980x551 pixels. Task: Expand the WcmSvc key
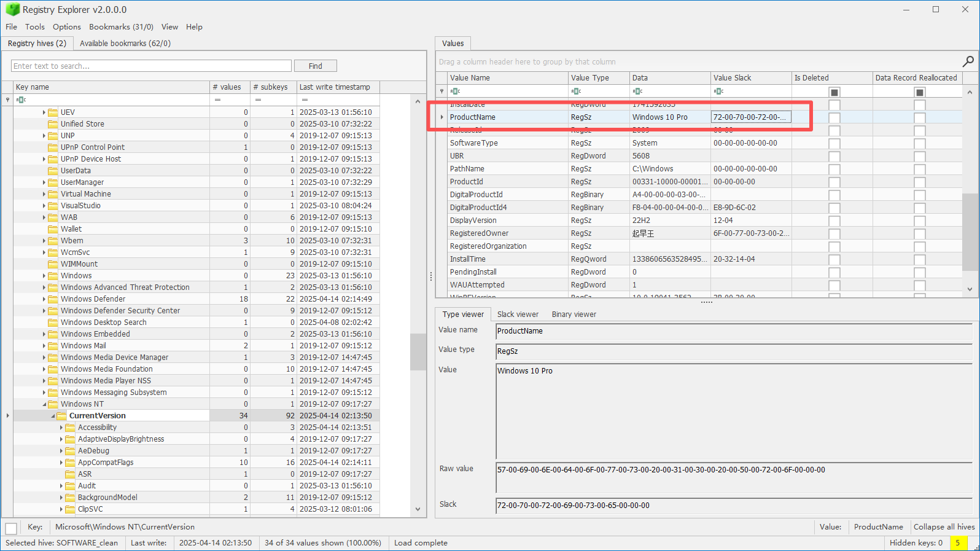coord(44,252)
